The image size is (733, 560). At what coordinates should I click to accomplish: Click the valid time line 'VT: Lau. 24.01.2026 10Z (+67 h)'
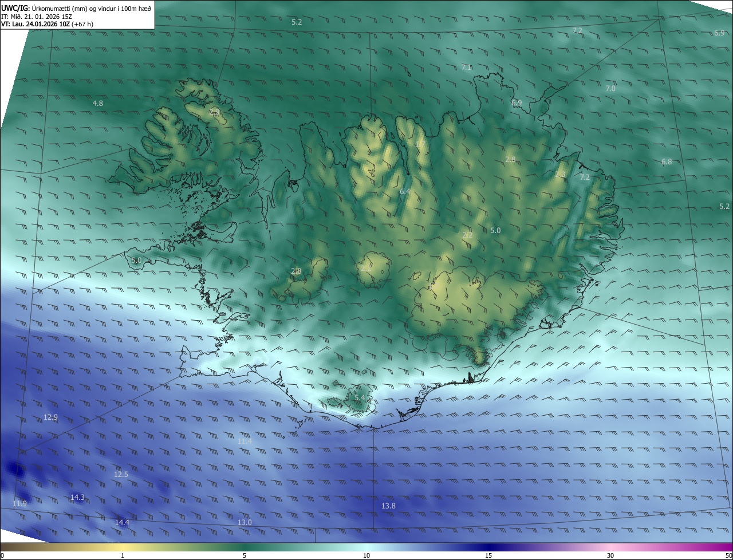(47, 24)
